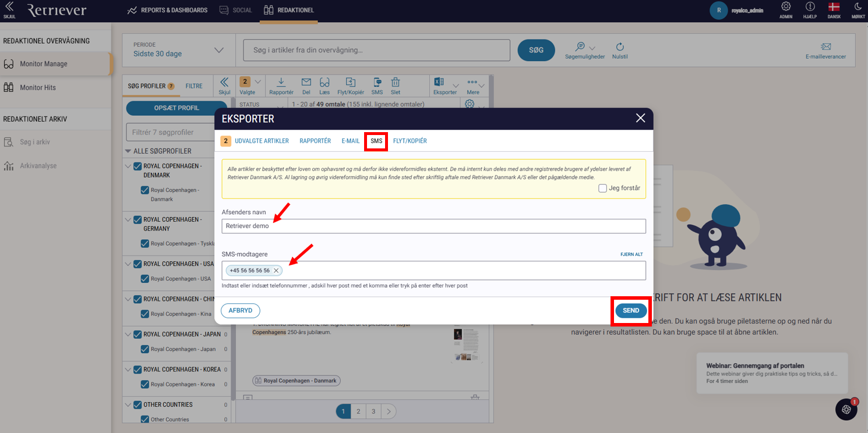Click Fjern alt link
The height and width of the screenshot is (433, 868).
pos(631,254)
